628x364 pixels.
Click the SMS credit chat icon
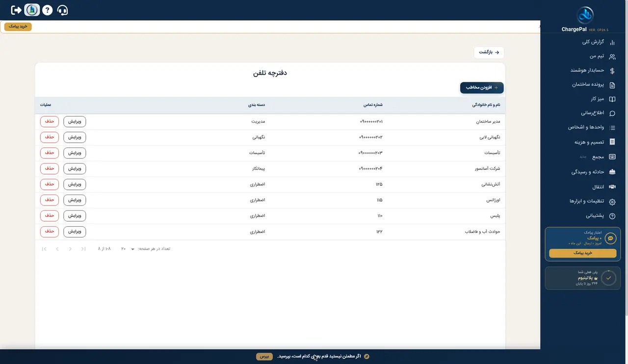pos(610,238)
